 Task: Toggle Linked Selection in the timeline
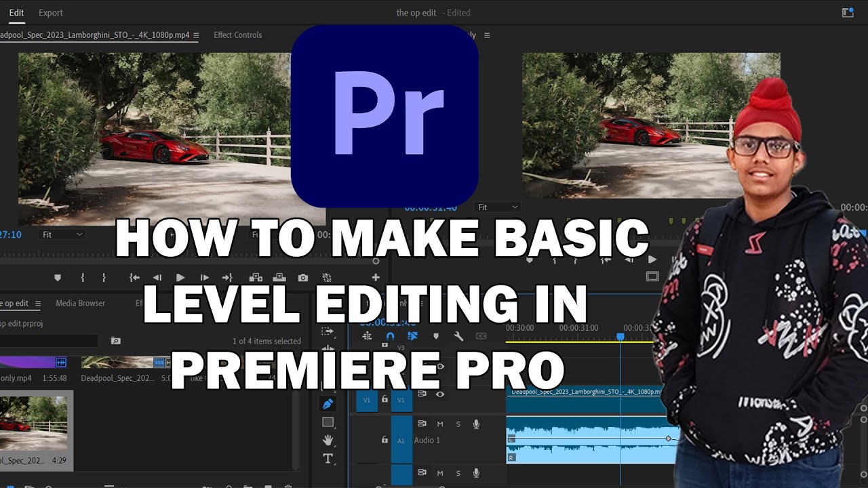[x=412, y=335]
